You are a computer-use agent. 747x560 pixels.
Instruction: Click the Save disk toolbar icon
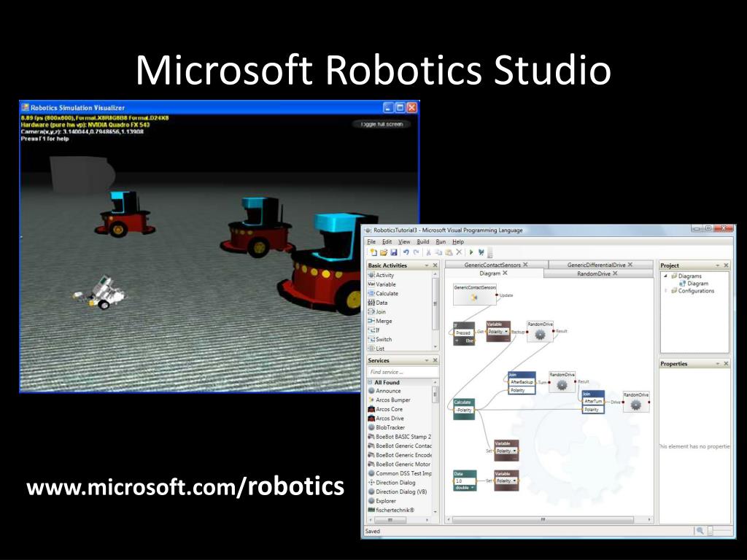tap(394, 252)
